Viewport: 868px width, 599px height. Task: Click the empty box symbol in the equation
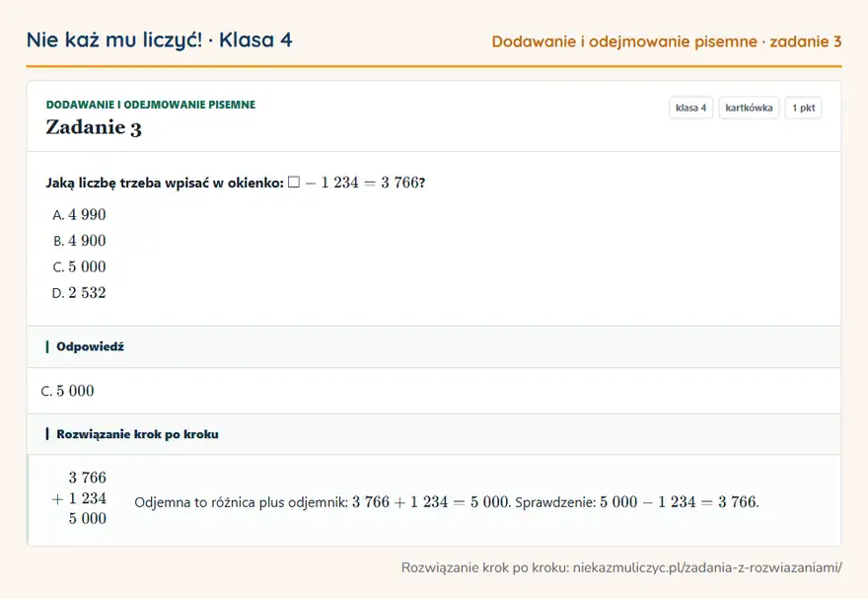[294, 183]
